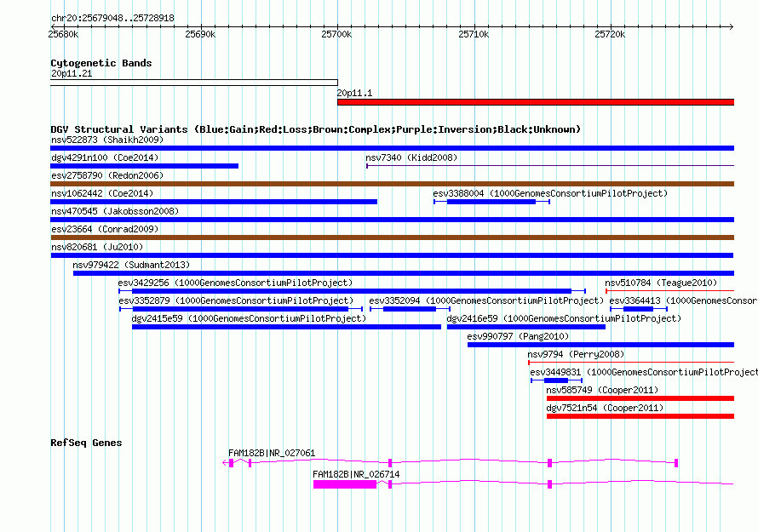Click the chr20:25679048..25728918 coordinates text
Screen dimensions: 758x532
click(112, 19)
